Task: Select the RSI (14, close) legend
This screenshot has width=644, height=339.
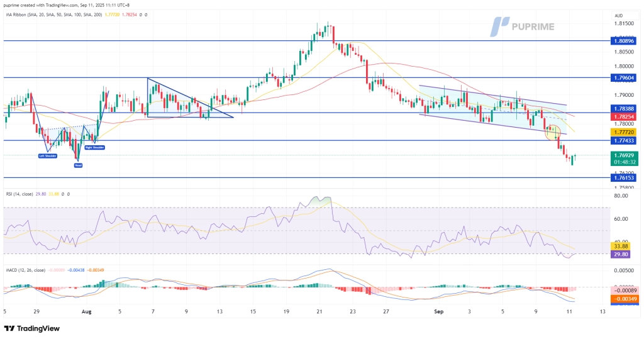Action: (x=19, y=194)
